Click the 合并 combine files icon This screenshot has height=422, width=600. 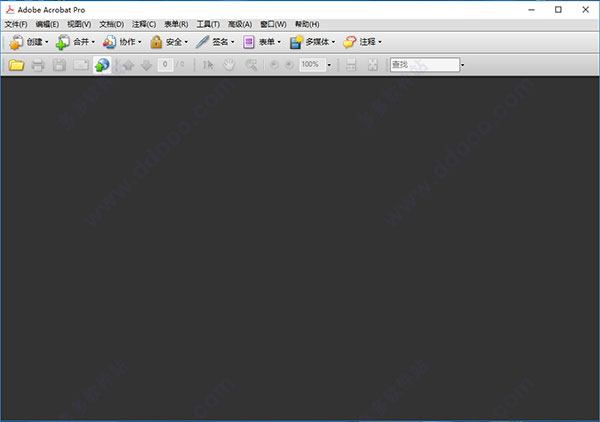coord(62,42)
